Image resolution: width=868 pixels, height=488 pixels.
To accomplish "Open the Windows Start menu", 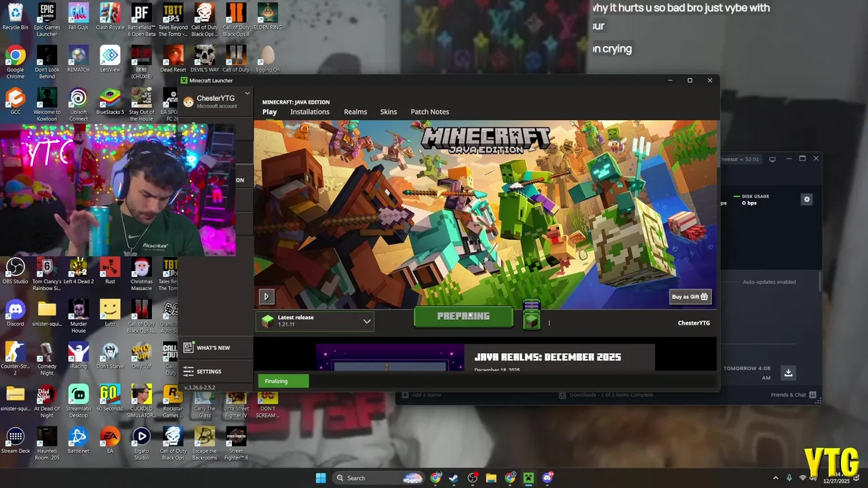I will pyautogui.click(x=321, y=478).
